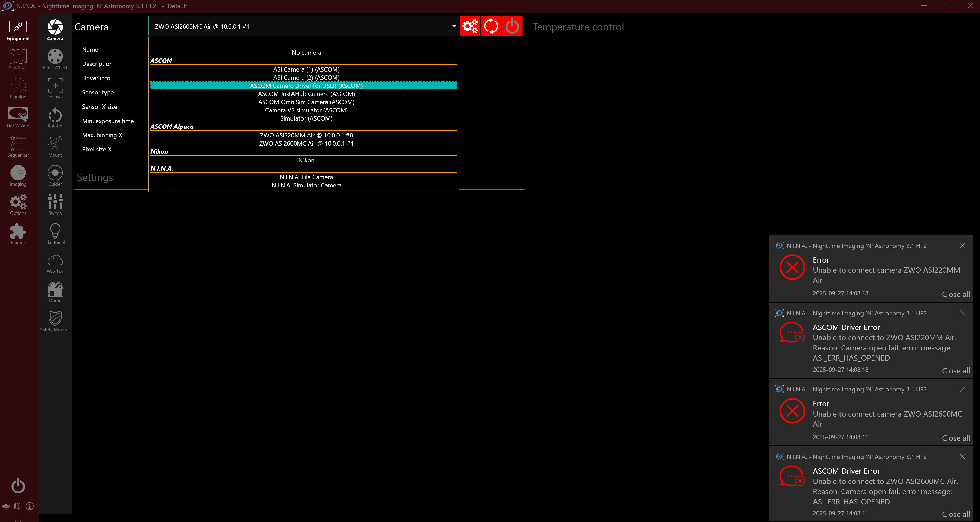Image resolution: width=980 pixels, height=522 pixels.
Task: Open camera driver settings gear button
Action: click(x=470, y=26)
